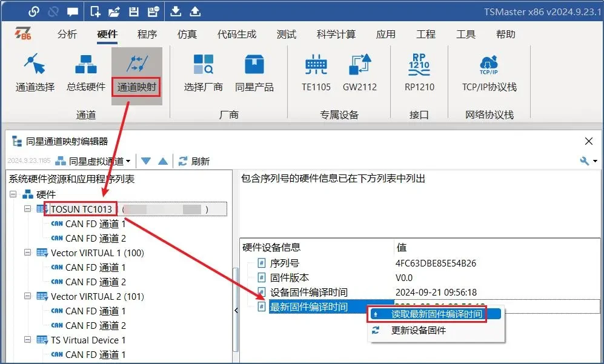
Task: Click the download arrow icon in title bar
Action: (176, 12)
